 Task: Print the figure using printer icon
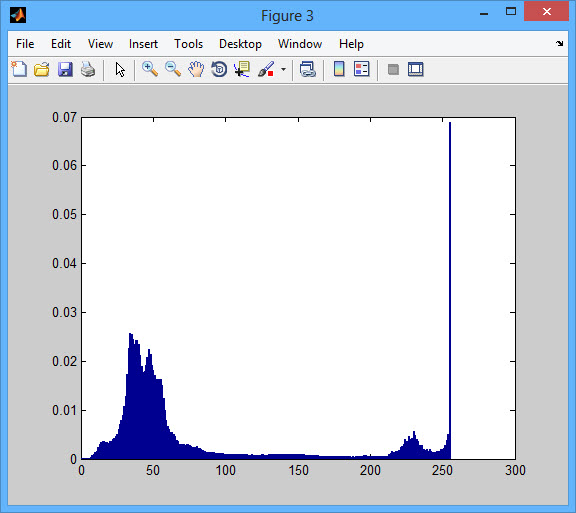(88, 69)
